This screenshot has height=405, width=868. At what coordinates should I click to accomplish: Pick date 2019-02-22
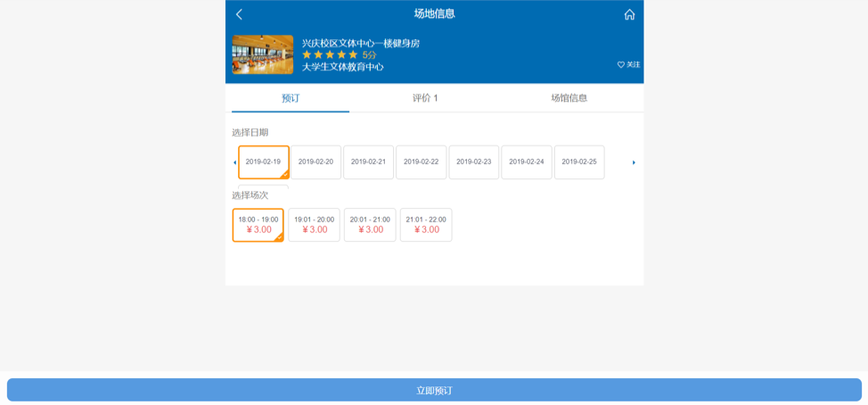421,162
